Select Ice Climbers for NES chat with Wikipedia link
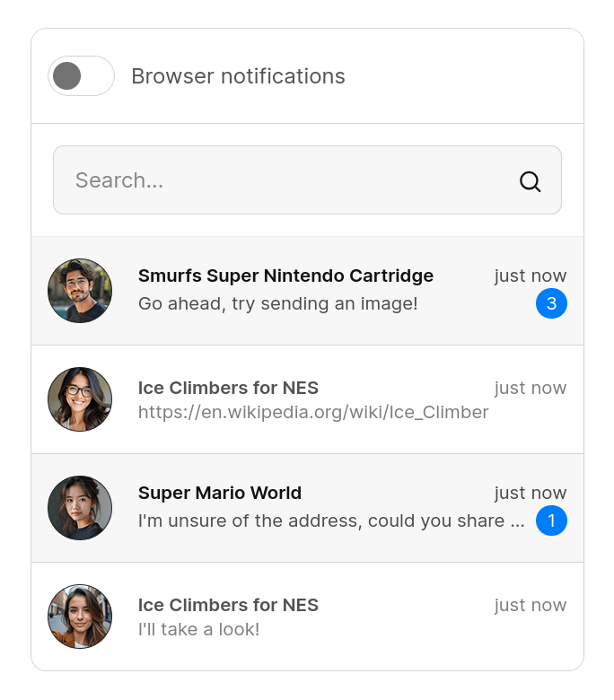The image size is (614, 700). (x=228, y=388)
